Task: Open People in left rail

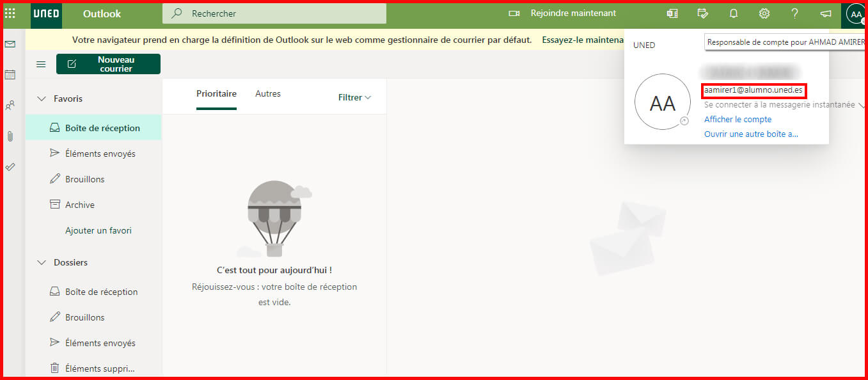Action: [x=10, y=106]
